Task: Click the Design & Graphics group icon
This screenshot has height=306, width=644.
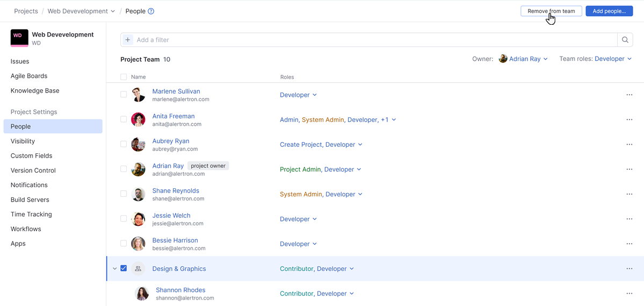Action: pos(138,269)
